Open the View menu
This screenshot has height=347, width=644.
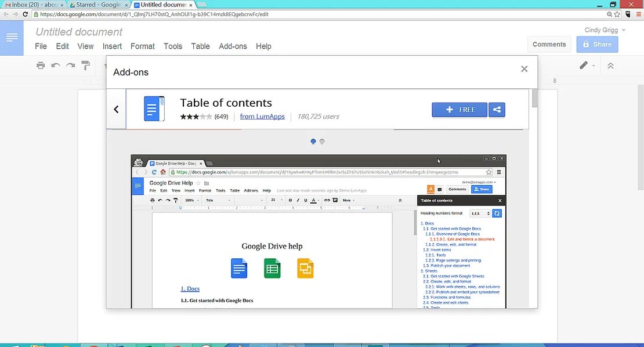point(85,46)
